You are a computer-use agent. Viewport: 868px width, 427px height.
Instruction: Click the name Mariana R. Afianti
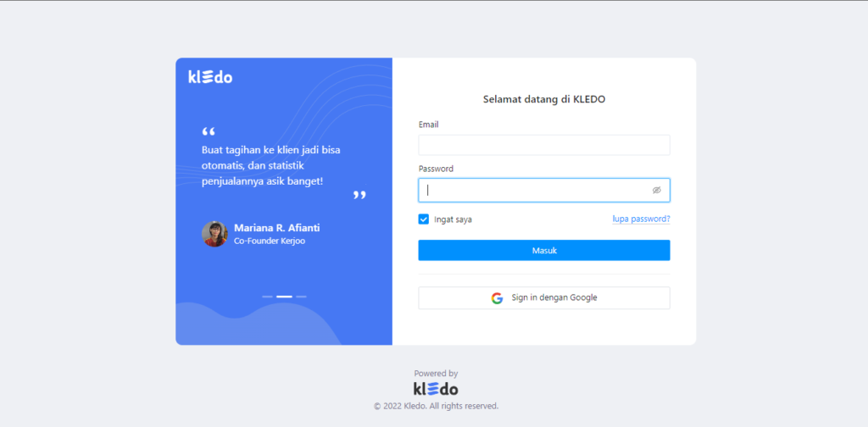277,228
